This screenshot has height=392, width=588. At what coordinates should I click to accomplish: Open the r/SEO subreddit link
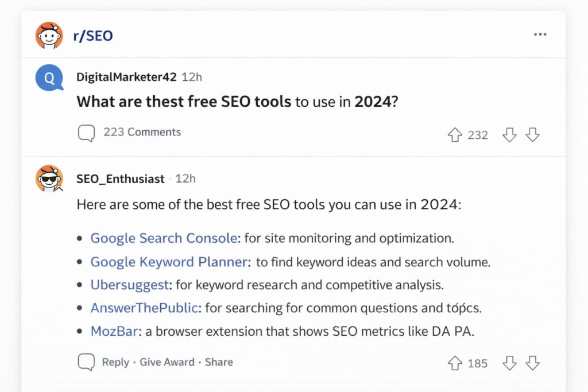point(92,36)
